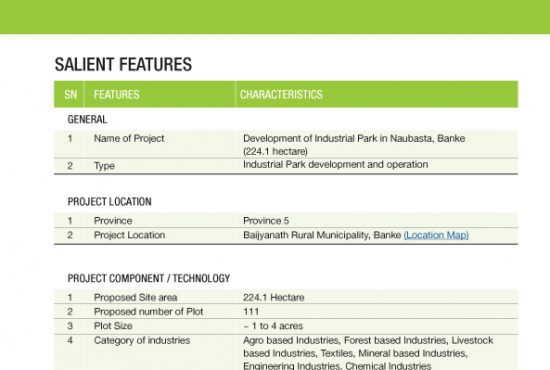Click Baijyanath Rural Municipality, Banke text

[322, 235]
